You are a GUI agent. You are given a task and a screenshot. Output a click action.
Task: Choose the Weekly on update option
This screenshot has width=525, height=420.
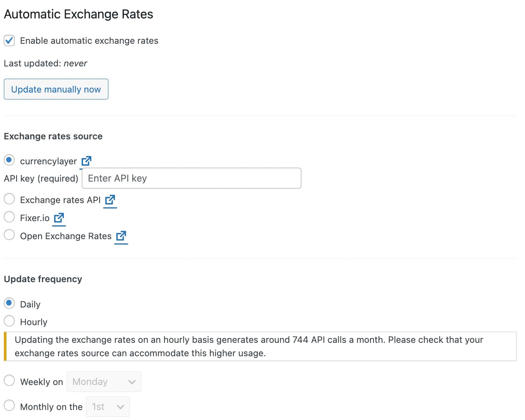(9, 380)
